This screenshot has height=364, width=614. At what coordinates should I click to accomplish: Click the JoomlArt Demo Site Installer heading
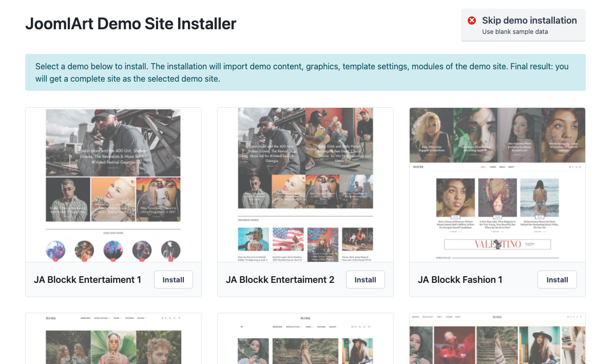(131, 24)
